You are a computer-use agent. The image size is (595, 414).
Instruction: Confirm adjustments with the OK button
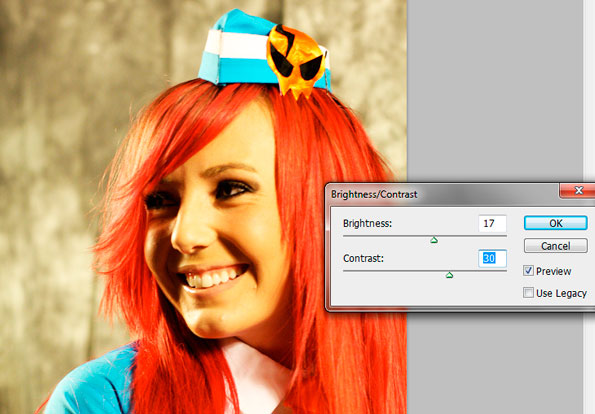click(x=556, y=223)
